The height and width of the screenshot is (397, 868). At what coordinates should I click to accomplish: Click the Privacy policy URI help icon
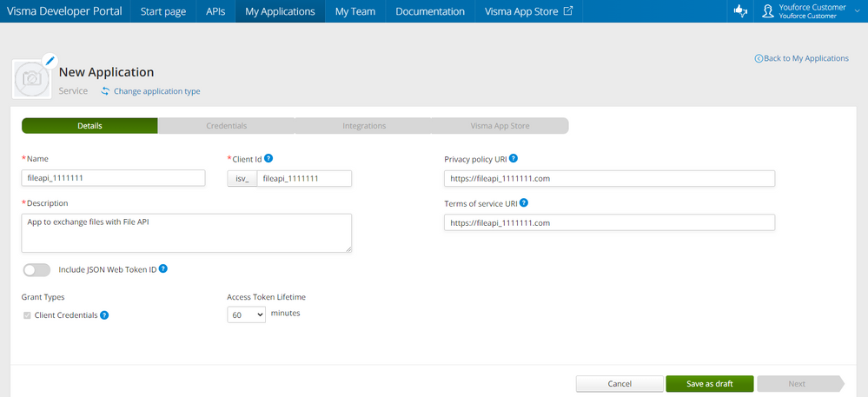coord(514,159)
